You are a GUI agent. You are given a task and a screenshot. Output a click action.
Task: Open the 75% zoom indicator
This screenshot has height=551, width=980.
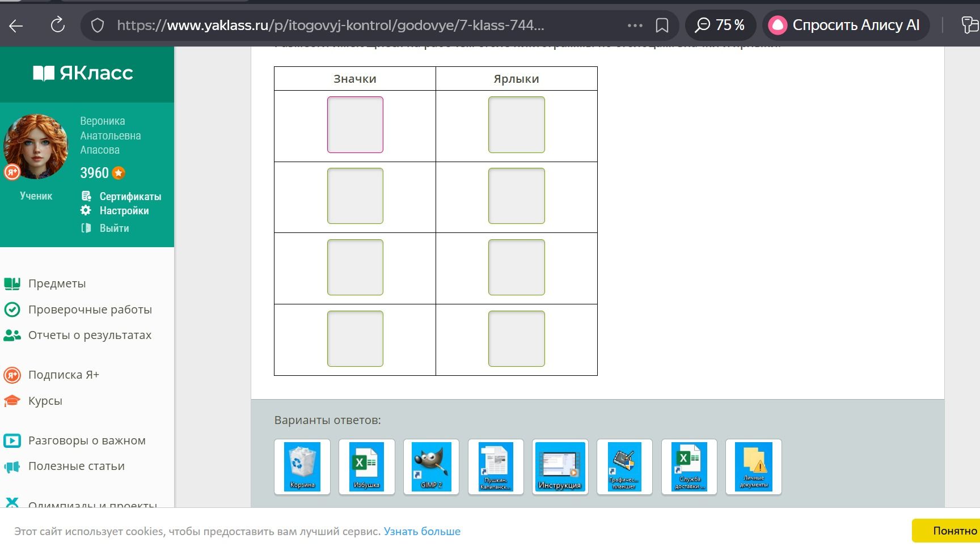coord(720,25)
